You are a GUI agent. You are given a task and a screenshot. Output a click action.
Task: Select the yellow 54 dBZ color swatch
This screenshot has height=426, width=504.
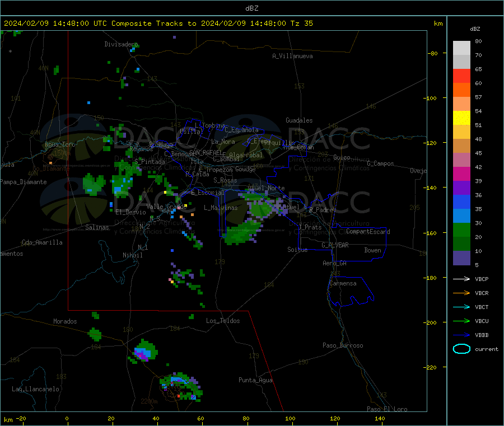click(x=461, y=118)
